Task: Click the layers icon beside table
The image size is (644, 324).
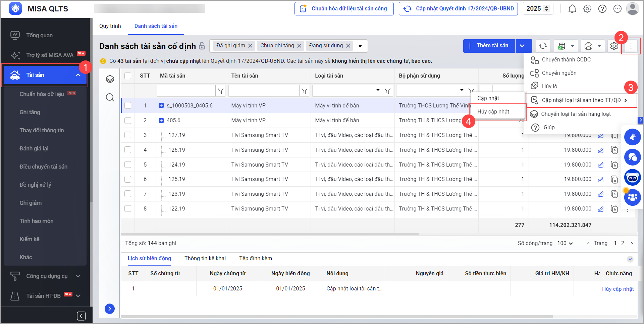Action: (110, 79)
